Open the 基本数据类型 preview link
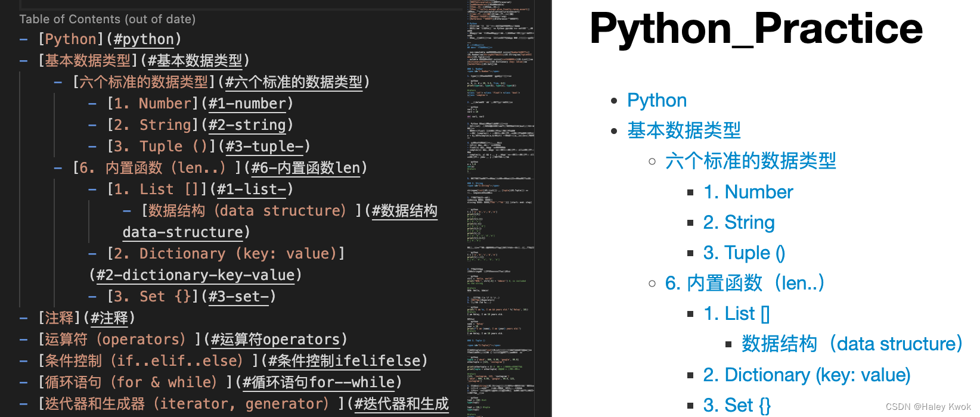Viewport: 980px width, 417px height. 684,130
